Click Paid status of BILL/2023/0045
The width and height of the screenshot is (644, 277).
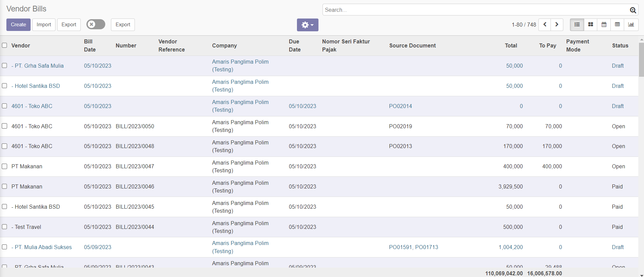coord(617,207)
